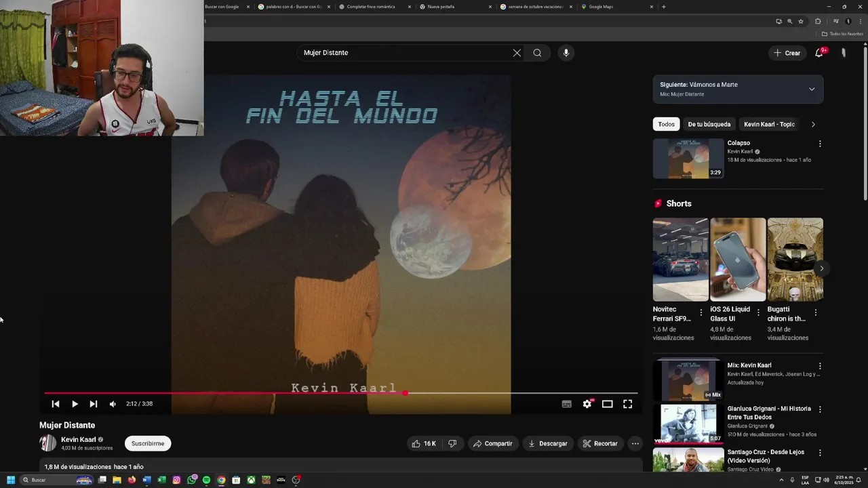Open Firefox from the taskbar
The width and height of the screenshot is (868, 488).
click(132, 480)
